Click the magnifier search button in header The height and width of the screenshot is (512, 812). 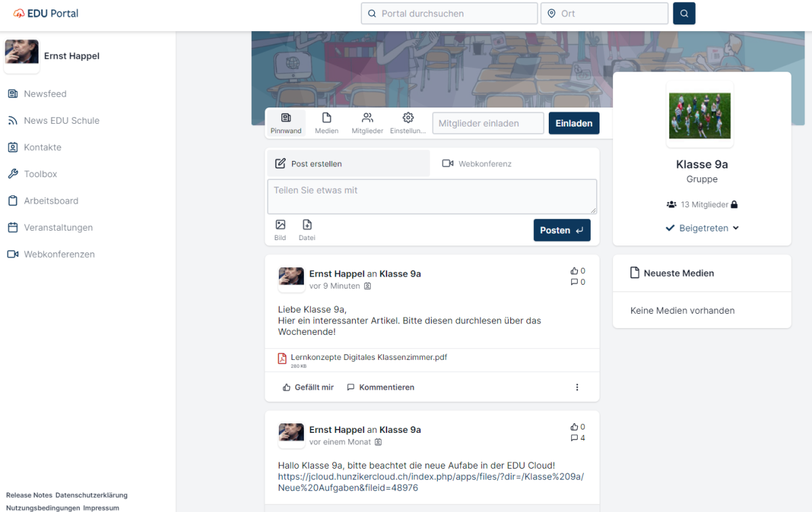683,14
